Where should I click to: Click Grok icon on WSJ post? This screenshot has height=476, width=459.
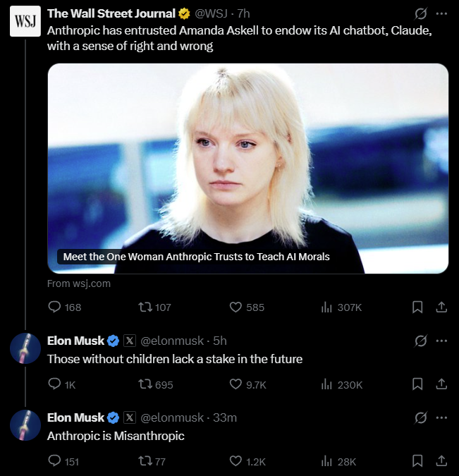421,13
